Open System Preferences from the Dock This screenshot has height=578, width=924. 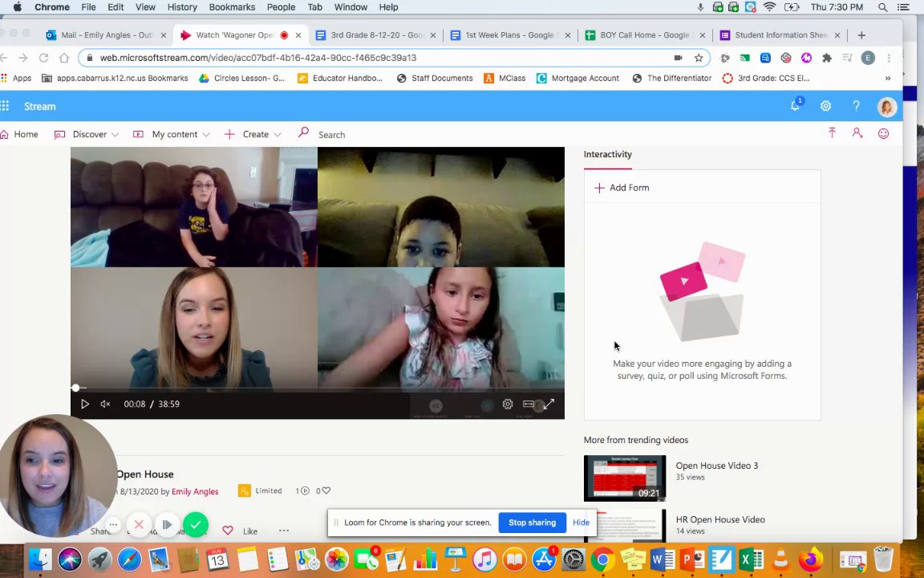(573, 559)
